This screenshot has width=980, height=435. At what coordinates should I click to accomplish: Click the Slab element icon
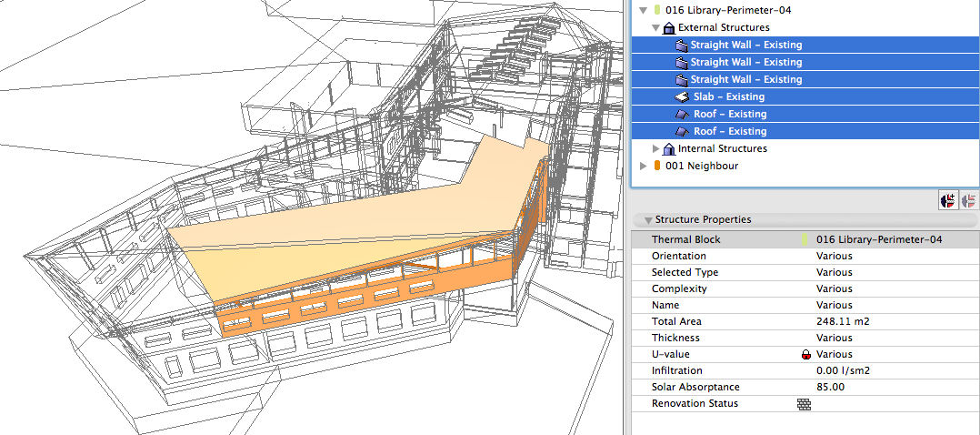pos(682,96)
